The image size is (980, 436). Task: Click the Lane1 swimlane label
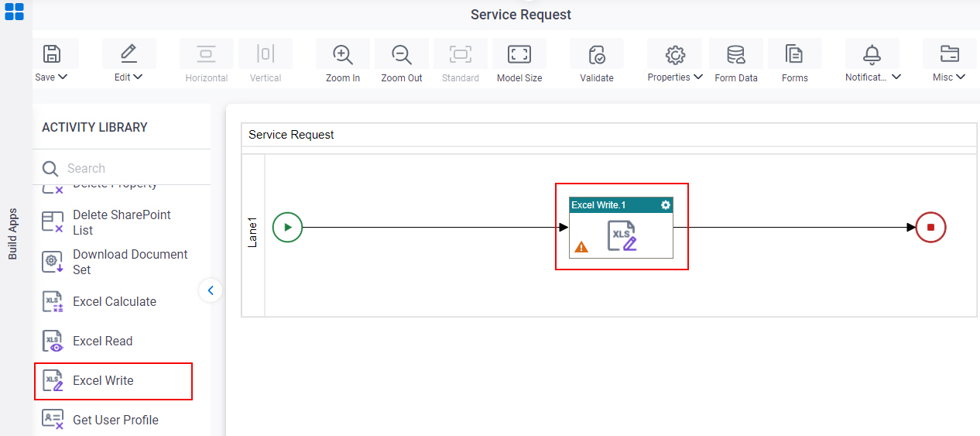(x=253, y=232)
